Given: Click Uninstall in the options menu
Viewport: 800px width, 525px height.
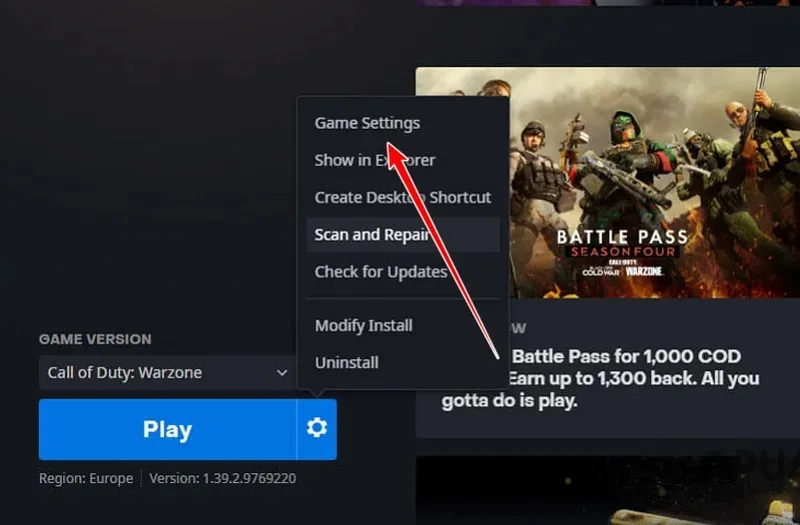Looking at the screenshot, I should click(347, 363).
